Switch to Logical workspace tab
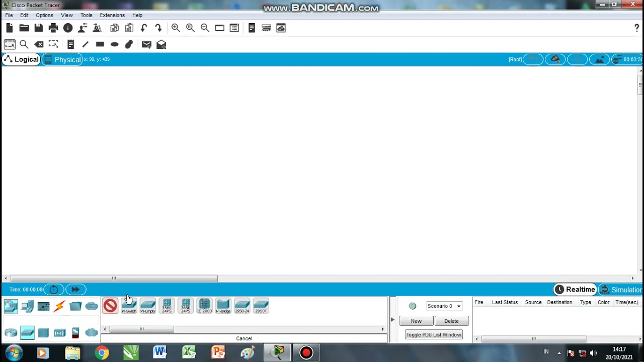644x362 pixels. [21, 59]
